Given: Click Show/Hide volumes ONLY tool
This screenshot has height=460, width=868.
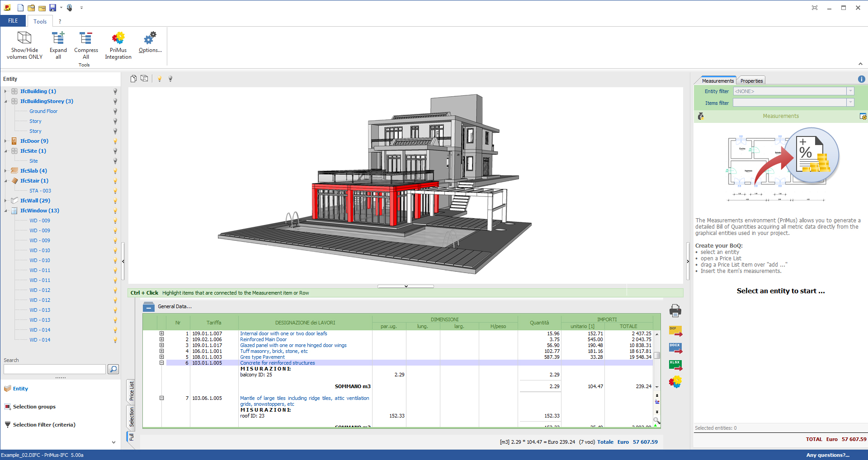Looking at the screenshot, I should [24, 45].
